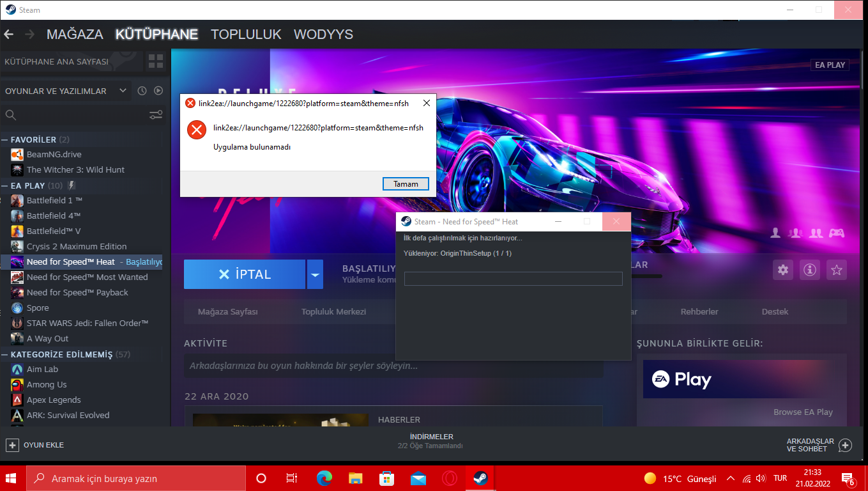Go to KÜTÜPHANE ANA SAYFASI
868x491 pixels.
(56, 62)
